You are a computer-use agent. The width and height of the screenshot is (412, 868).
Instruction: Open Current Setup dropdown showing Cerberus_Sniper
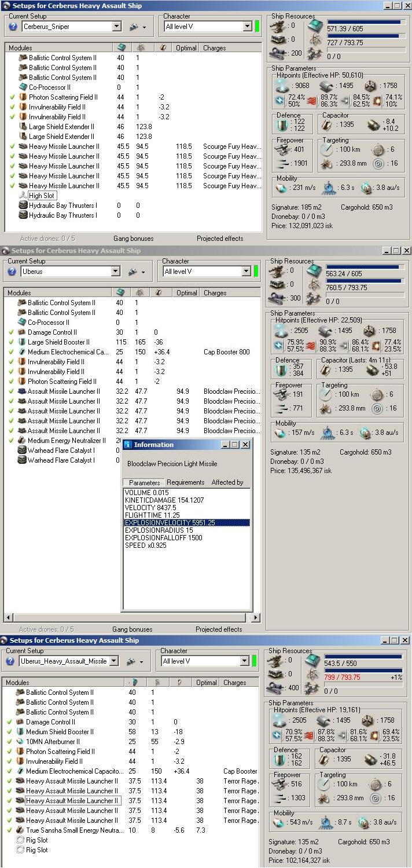pyautogui.click(x=116, y=27)
